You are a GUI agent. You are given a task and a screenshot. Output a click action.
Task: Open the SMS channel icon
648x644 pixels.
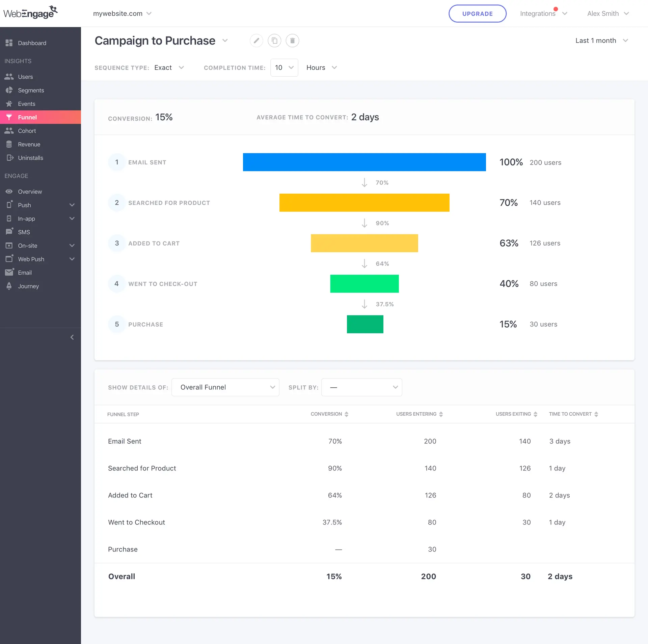pyautogui.click(x=9, y=232)
